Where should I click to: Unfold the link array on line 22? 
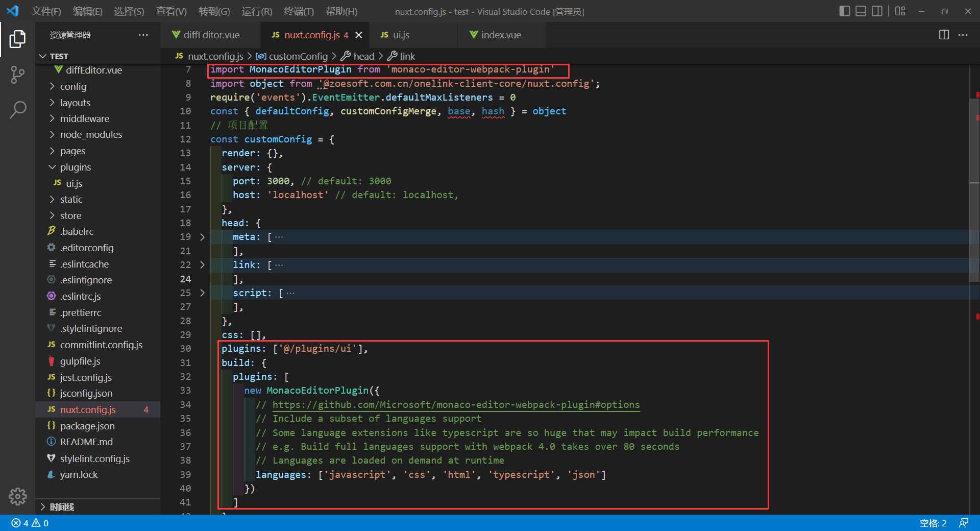tap(202, 264)
